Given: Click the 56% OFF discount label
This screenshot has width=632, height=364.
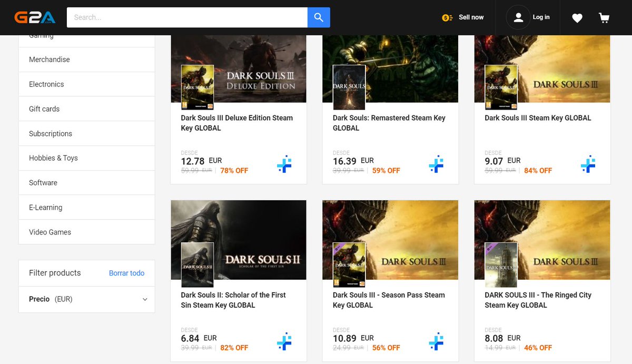Looking at the screenshot, I should [x=386, y=348].
